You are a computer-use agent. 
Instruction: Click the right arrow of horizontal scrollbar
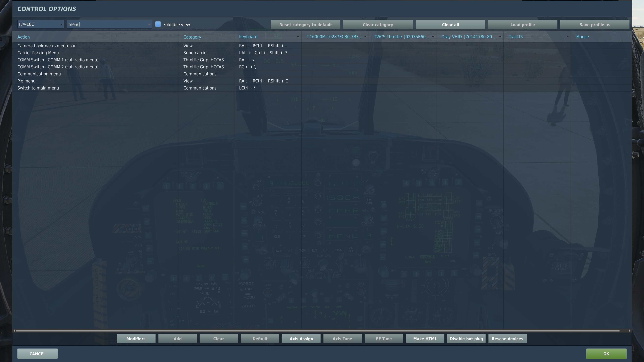630,330
